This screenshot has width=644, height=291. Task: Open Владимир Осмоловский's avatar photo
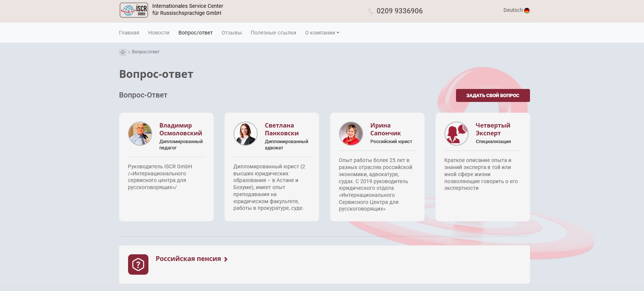(140, 133)
